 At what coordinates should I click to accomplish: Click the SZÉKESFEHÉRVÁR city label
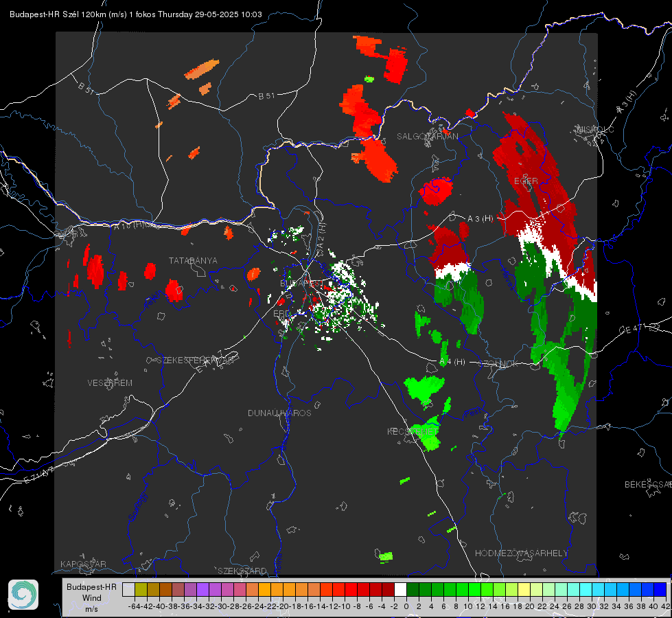tap(196, 360)
